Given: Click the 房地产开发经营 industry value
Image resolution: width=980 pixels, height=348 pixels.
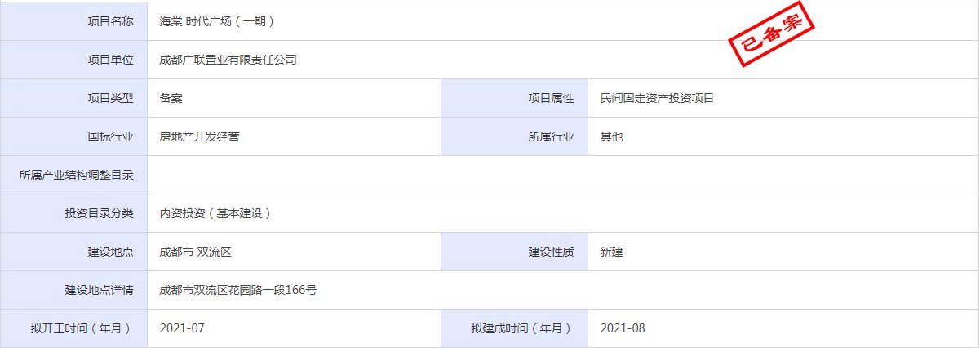Looking at the screenshot, I should pyautogui.click(x=199, y=136).
